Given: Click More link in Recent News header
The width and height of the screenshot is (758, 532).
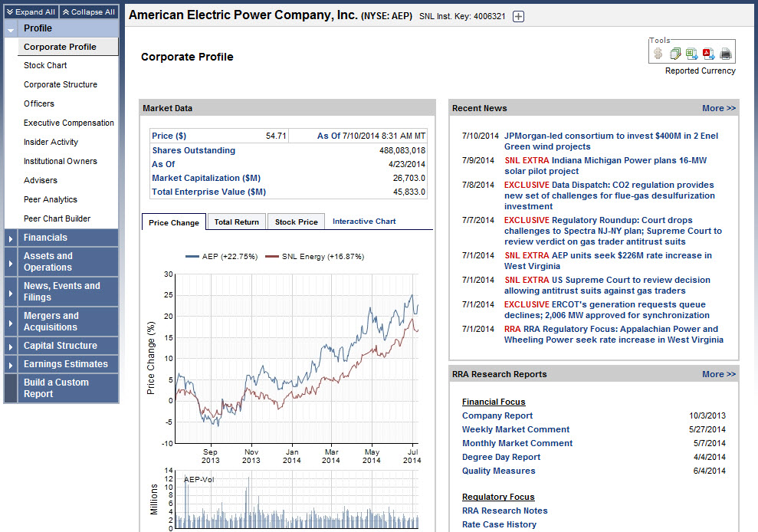Looking at the screenshot, I should coord(718,108).
